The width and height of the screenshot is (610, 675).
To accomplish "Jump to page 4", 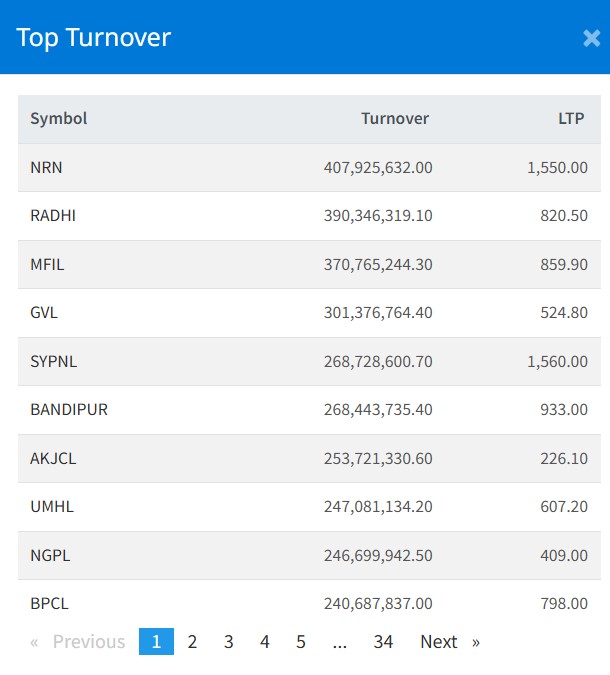I will 264,642.
